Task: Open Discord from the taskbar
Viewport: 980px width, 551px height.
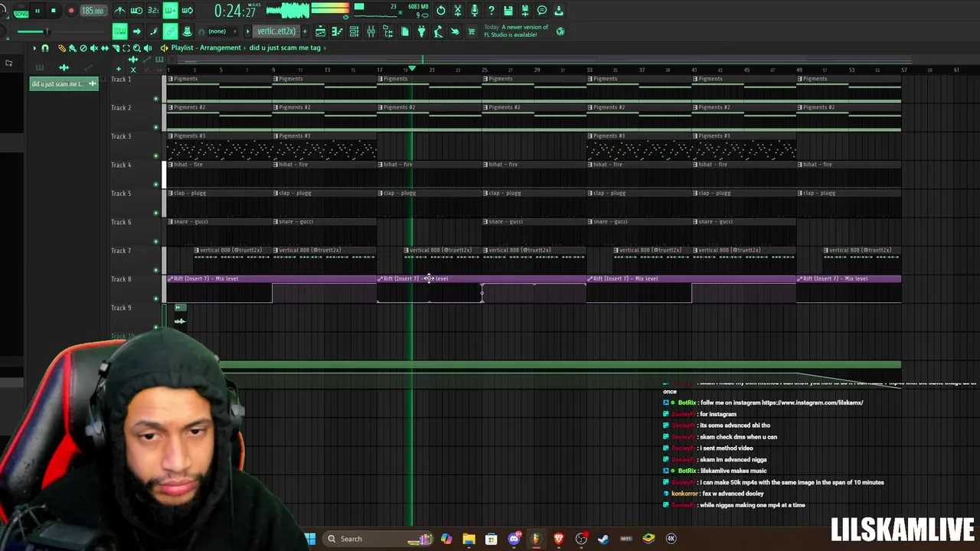Action: (514, 539)
